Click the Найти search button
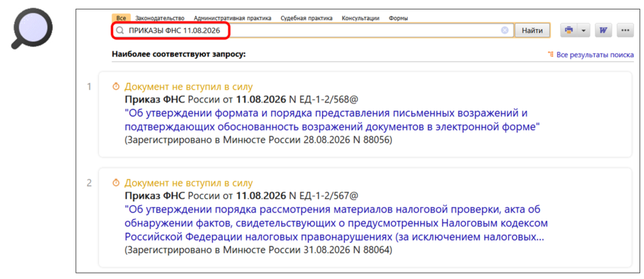The height and width of the screenshot is (279, 644). pos(532,30)
